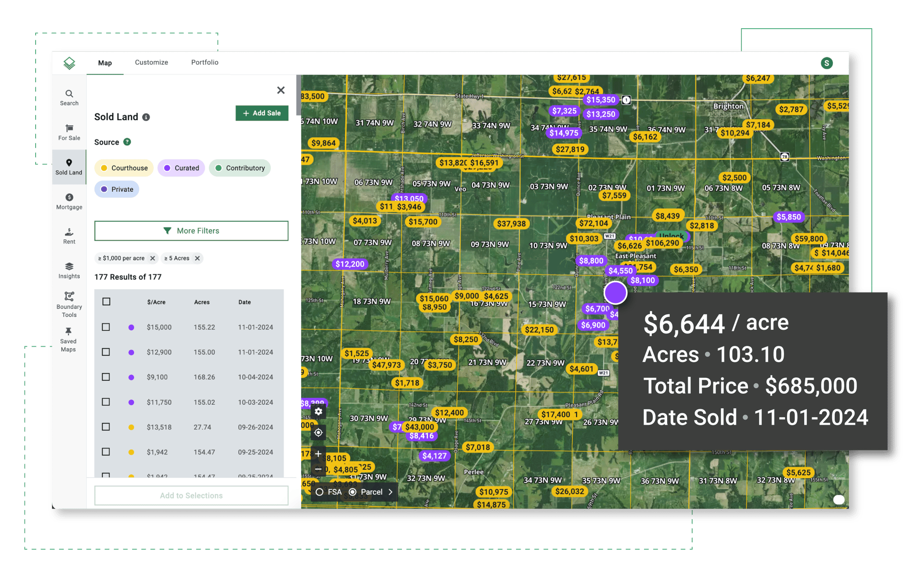Click the Add Sale button
This screenshot has height=571, width=924.
pyautogui.click(x=261, y=113)
